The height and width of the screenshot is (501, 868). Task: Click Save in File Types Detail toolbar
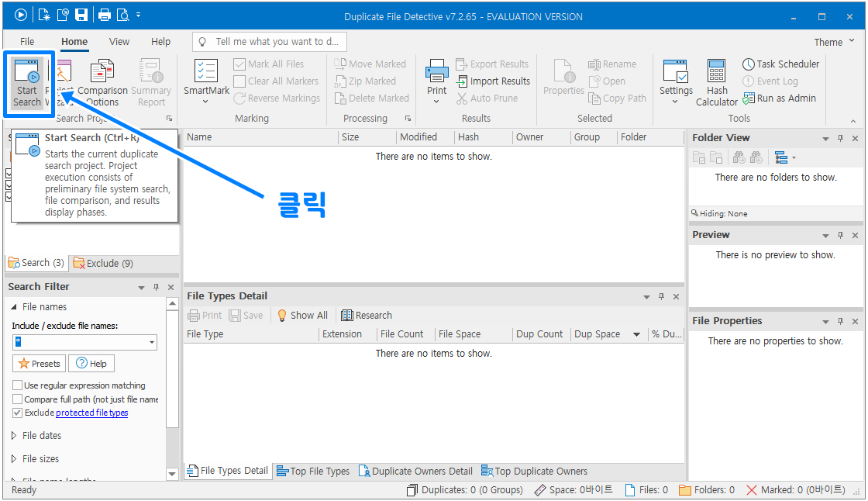[246, 316]
